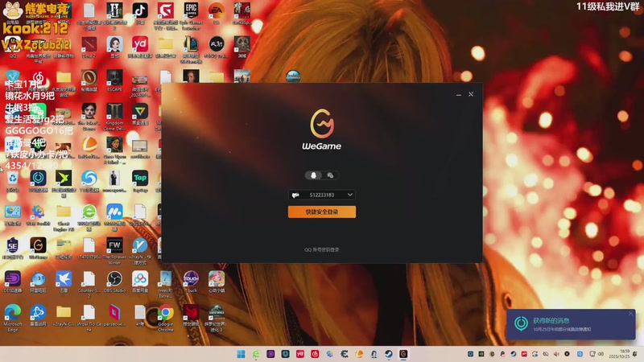Open Kingdom Come Deliverance desktop shortcut
Image resolution: width=644 pixels, height=362 pixels.
(x=114, y=117)
